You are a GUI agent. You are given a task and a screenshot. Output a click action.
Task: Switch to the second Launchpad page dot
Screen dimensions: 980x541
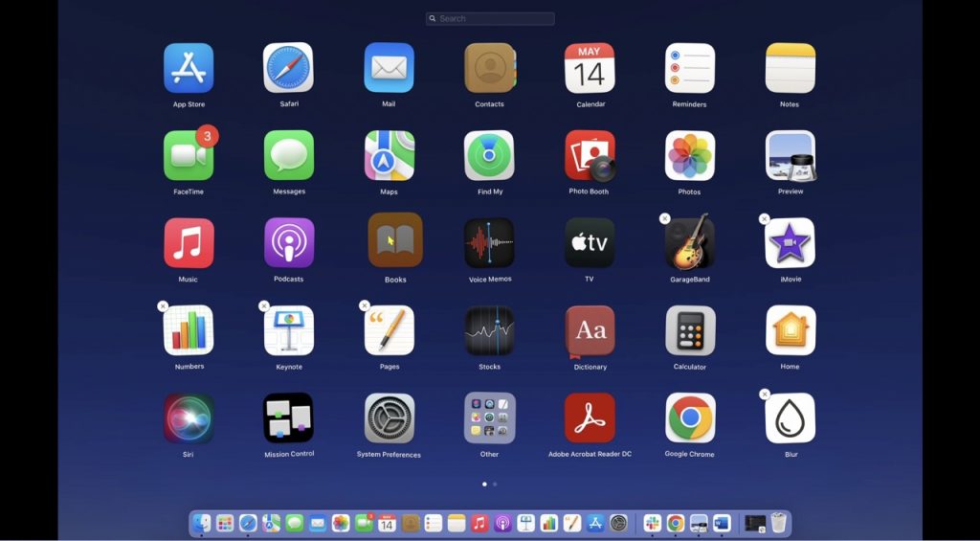click(x=495, y=485)
